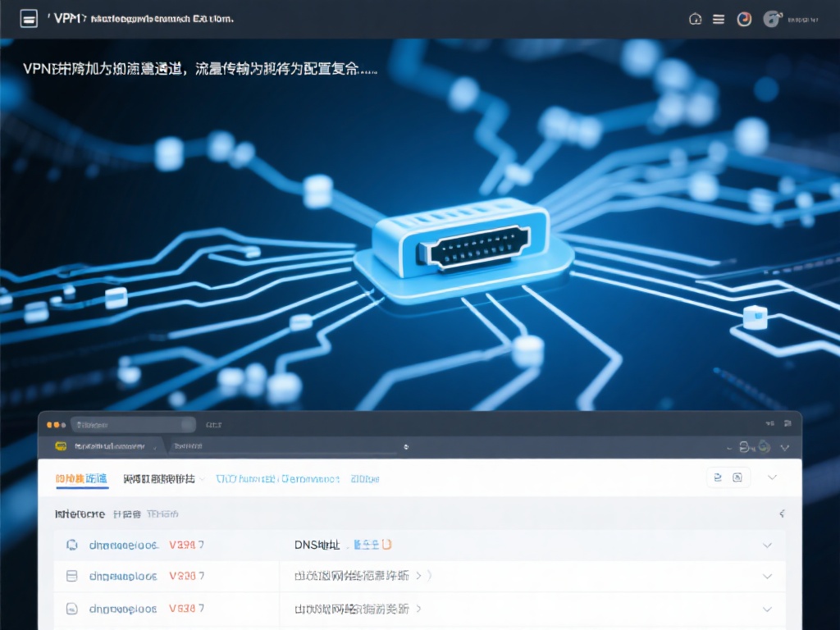Image resolution: width=840 pixels, height=630 pixels.
Task: Open the VPN app logo menu
Action: click(x=28, y=18)
